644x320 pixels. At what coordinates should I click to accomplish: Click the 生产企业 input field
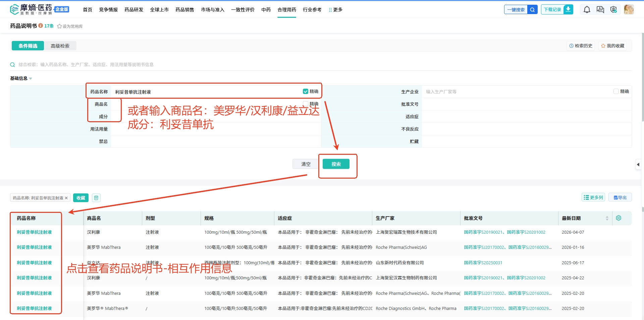pyautogui.click(x=517, y=92)
